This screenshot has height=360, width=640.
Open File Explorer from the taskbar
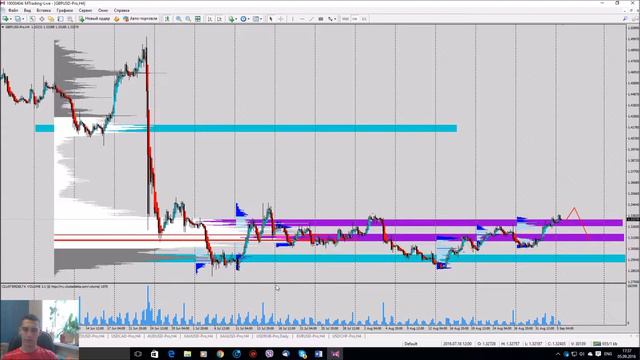click(x=187, y=354)
